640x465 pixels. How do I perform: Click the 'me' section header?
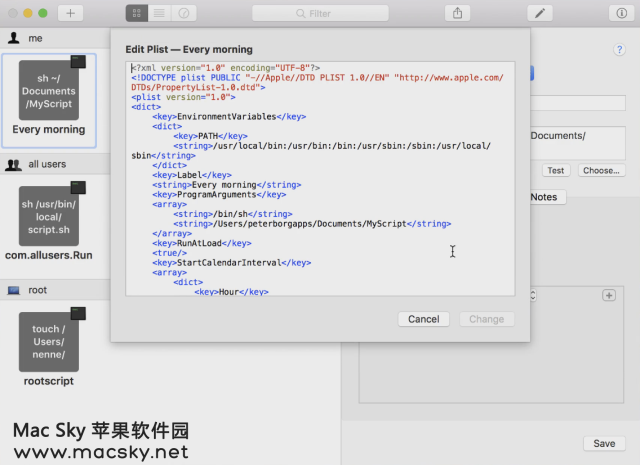point(55,38)
